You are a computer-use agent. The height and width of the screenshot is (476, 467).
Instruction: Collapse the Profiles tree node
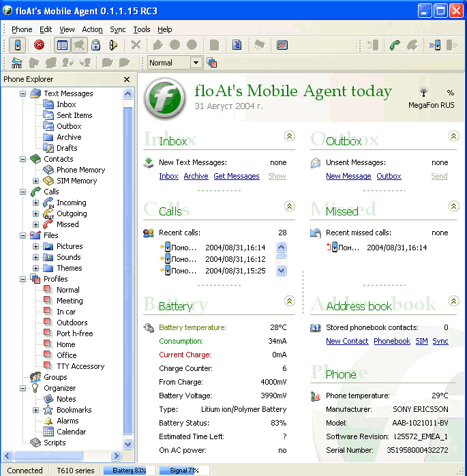[22, 279]
